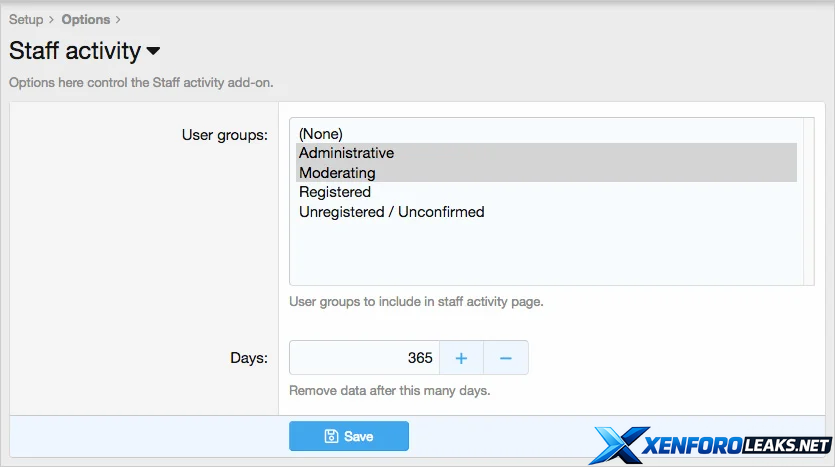Decrease Days with the minus button
The width and height of the screenshot is (835, 467).
(x=506, y=358)
